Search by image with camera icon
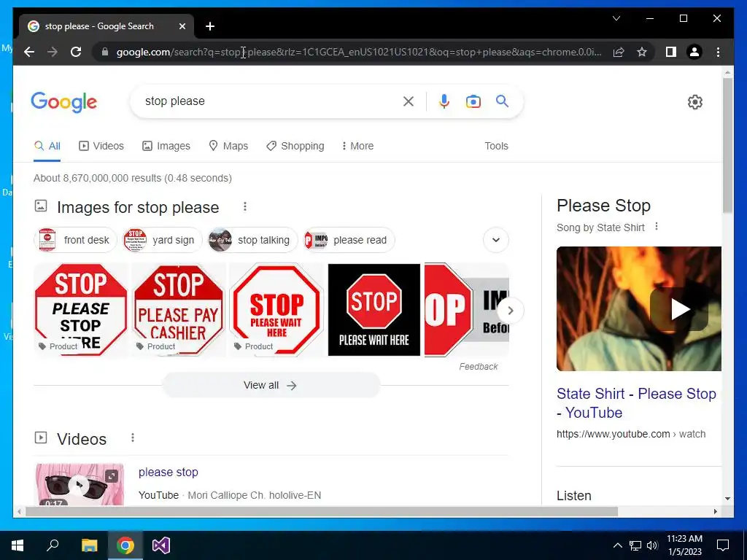 tap(473, 101)
